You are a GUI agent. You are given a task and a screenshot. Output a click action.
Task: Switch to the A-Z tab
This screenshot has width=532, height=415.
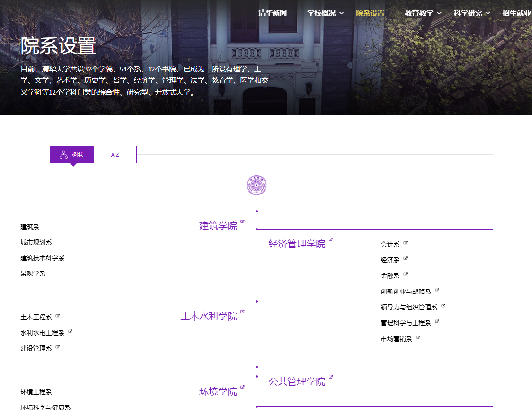115,155
